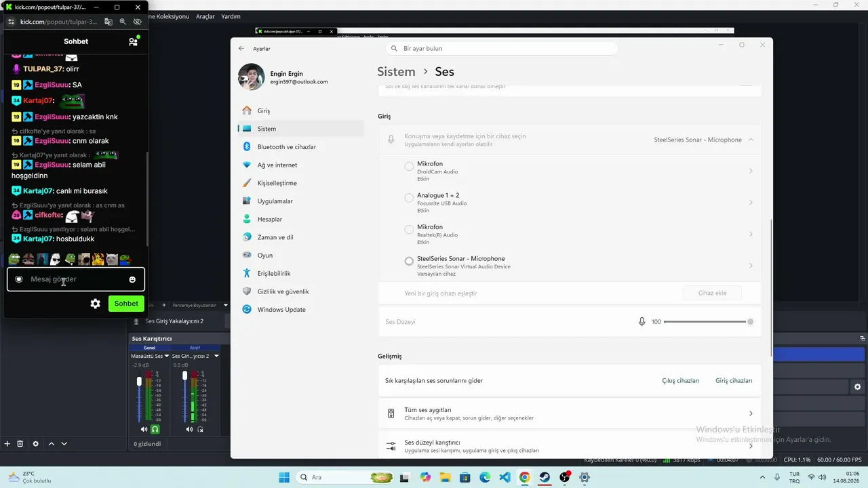The image size is (868, 488).
Task: Navigate to Sistem breadcrumb
Action: (x=396, y=72)
